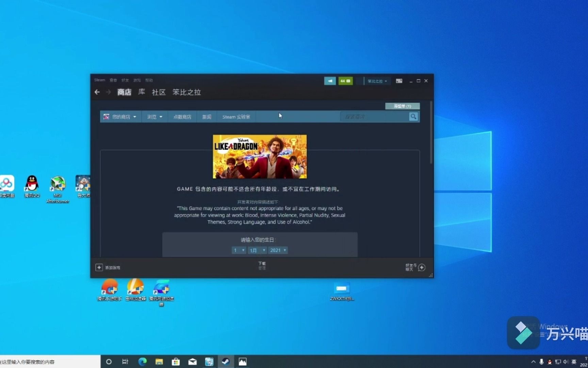Toggle the 英 input language indicator
Viewport: 588px width, 368px height.
(x=574, y=362)
